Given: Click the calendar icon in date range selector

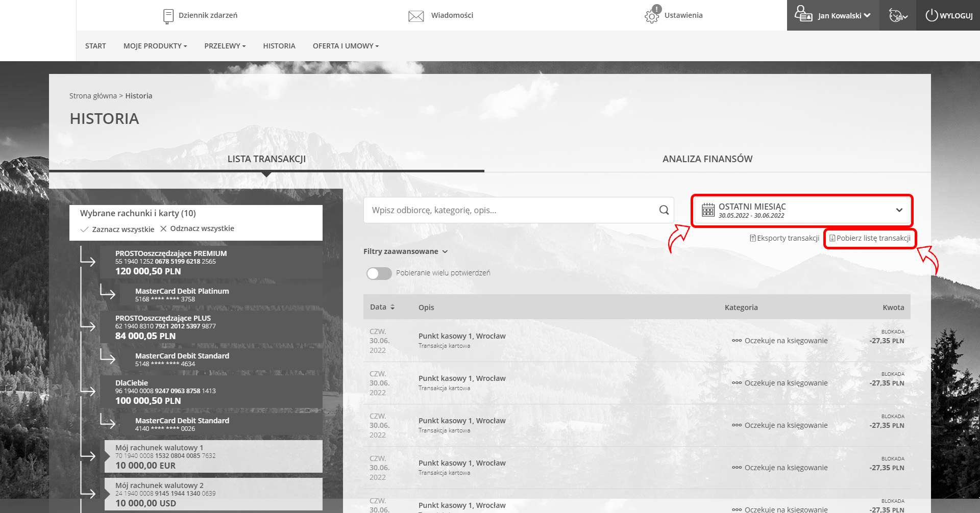Looking at the screenshot, I should tap(708, 210).
